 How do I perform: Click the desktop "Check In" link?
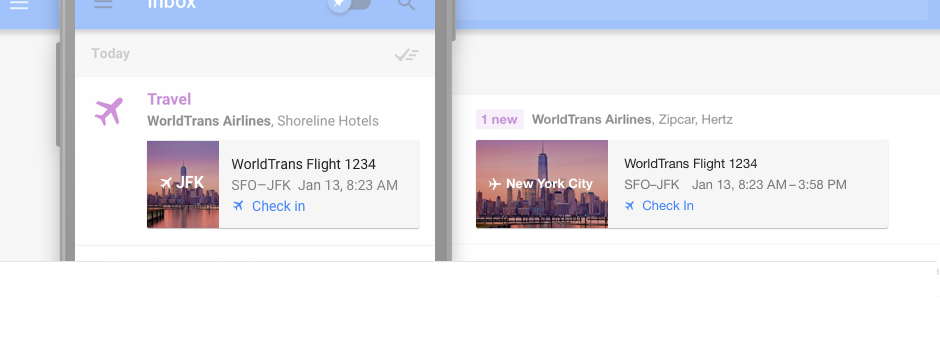point(668,205)
